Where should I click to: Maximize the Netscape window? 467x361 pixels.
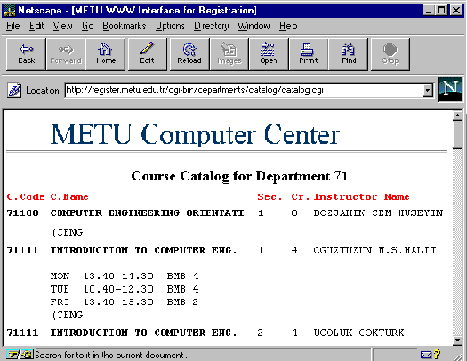(x=441, y=10)
